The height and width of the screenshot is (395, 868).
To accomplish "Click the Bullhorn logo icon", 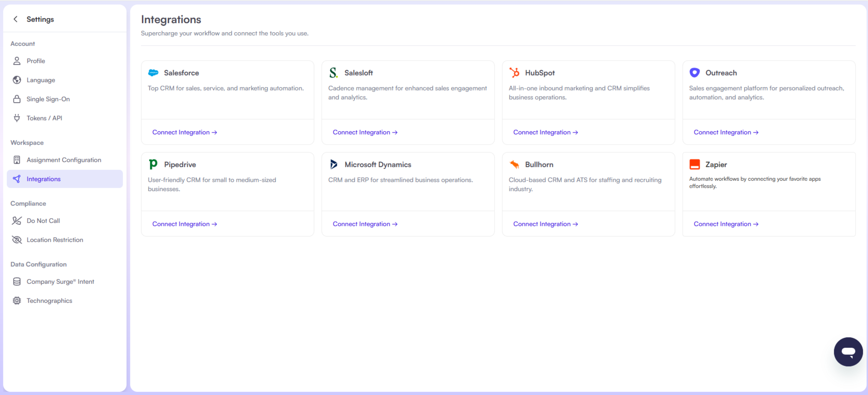I will click(514, 164).
